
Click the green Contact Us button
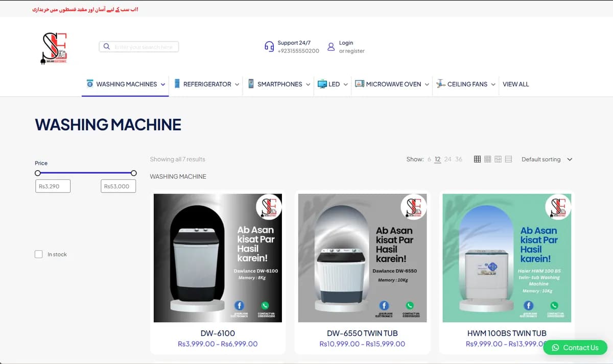(x=575, y=348)
